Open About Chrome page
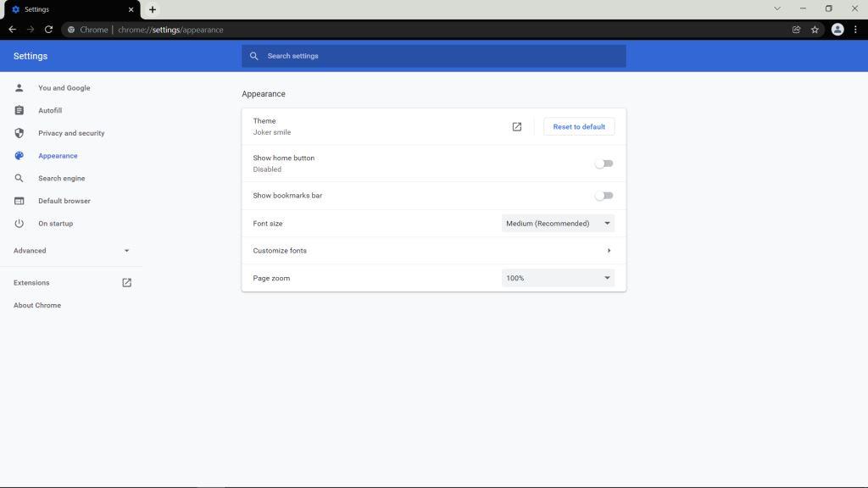868x488 pixels. (x=37, y=305)
